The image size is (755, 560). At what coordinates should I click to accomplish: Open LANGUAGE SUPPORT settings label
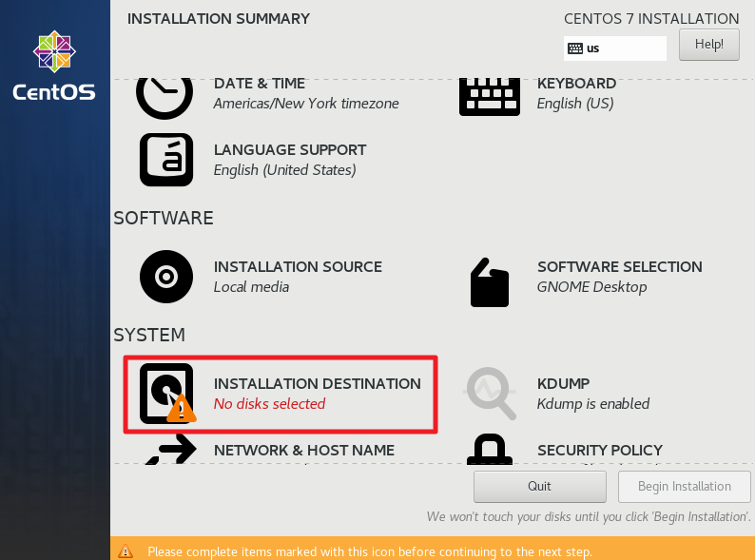click(x=290, y=150)
